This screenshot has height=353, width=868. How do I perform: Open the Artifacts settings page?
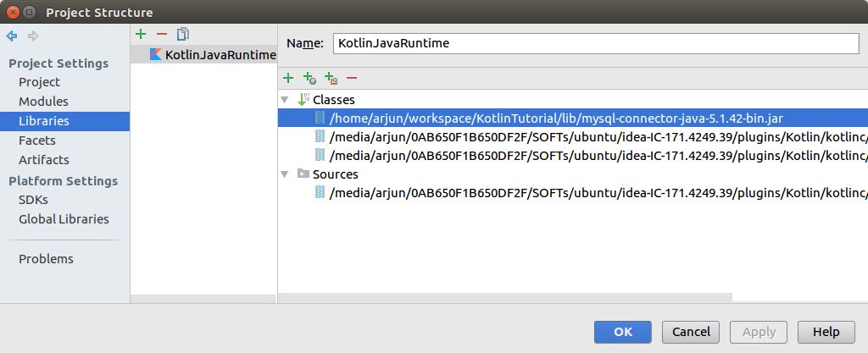44,160
